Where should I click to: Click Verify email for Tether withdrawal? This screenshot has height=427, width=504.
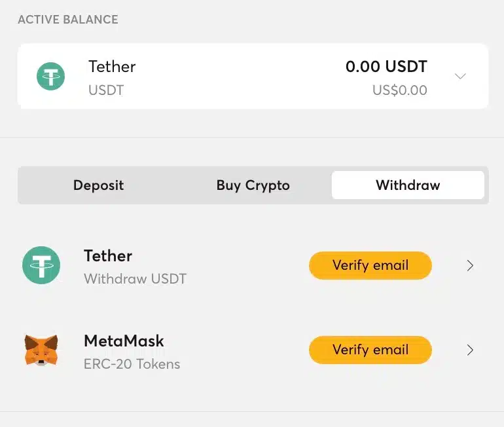(370, 265)
